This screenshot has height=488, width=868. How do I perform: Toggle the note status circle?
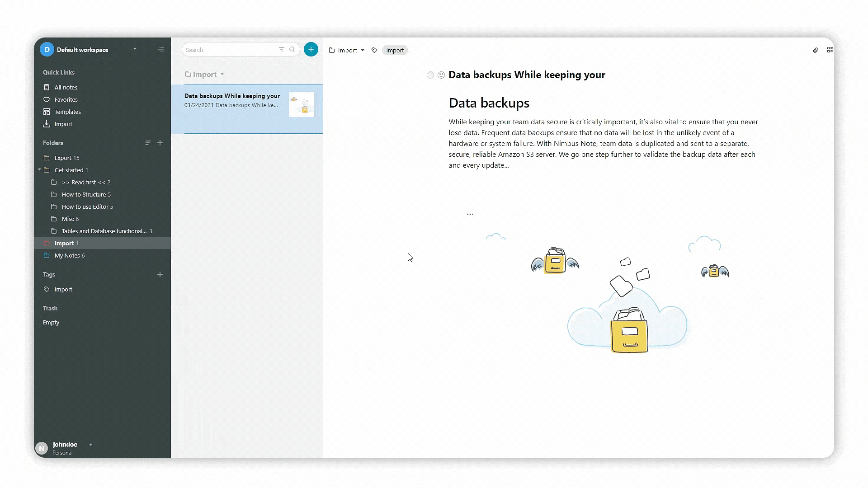pyautogui.click(x=430, y=75)
